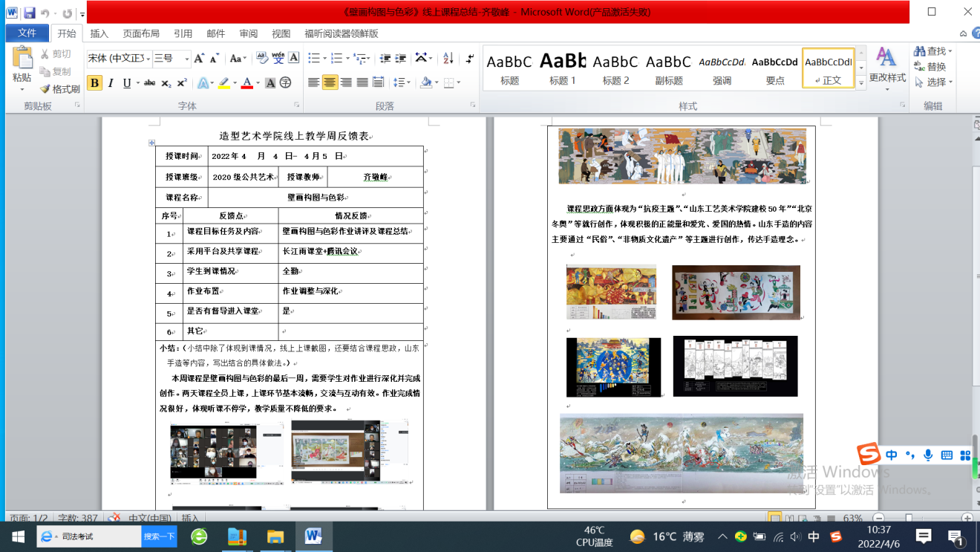Clear formatting with eraser icon
This screenshot has width=980, height=552.
coord(262,59)
